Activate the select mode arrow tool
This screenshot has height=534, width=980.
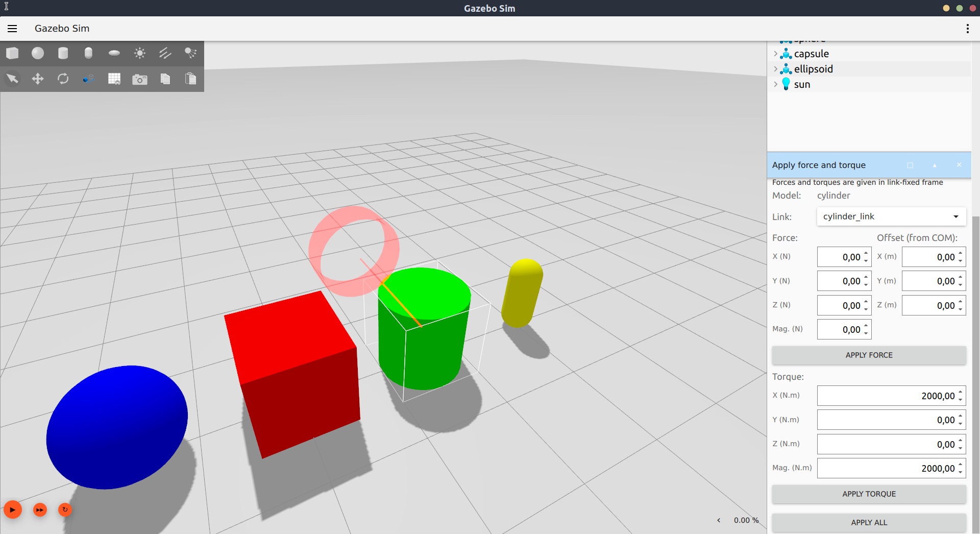(12, 79)
